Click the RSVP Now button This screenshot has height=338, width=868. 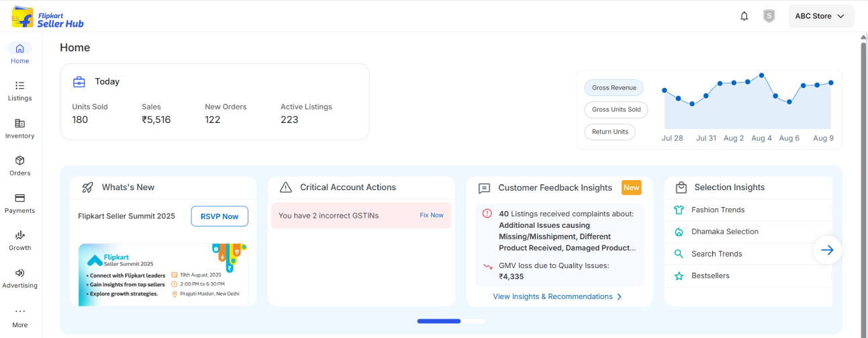[x=220, y=216]
